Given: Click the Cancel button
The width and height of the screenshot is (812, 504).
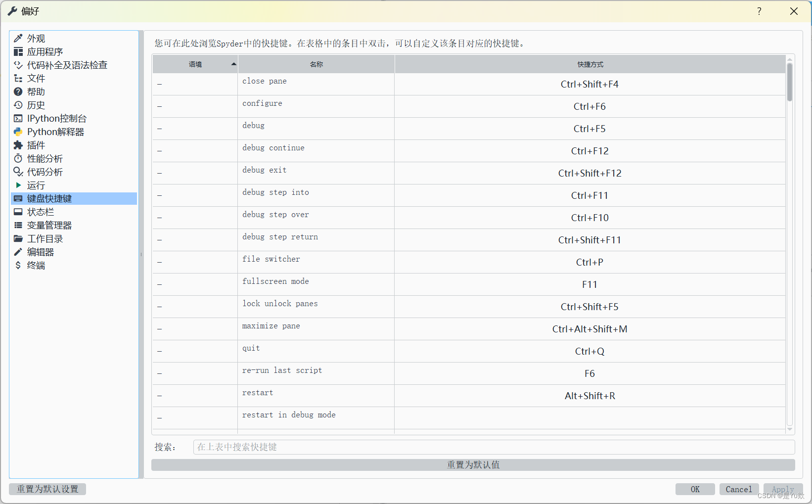Looking at the screenshot, I should pos(739,489).
